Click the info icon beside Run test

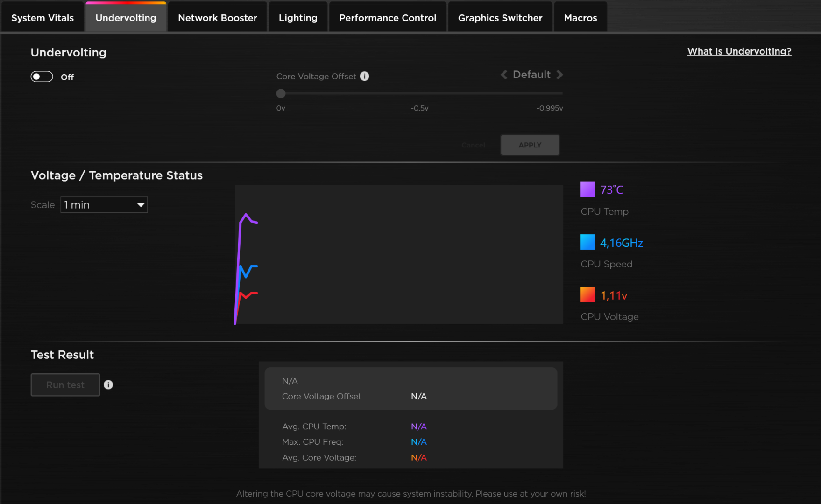(x=108, y=385)
